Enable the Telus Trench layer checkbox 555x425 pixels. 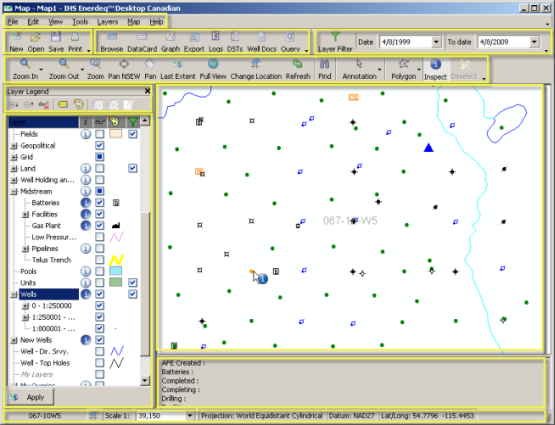[100, 260]
